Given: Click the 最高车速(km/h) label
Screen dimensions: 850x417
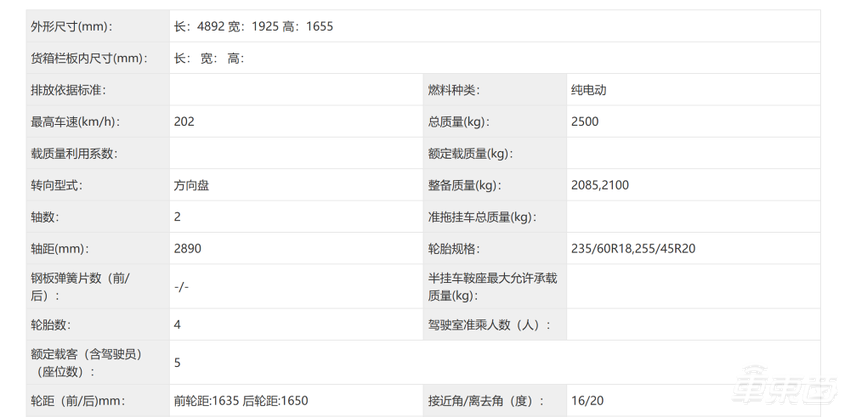Looking at the screenshot, I should [76, 122].
